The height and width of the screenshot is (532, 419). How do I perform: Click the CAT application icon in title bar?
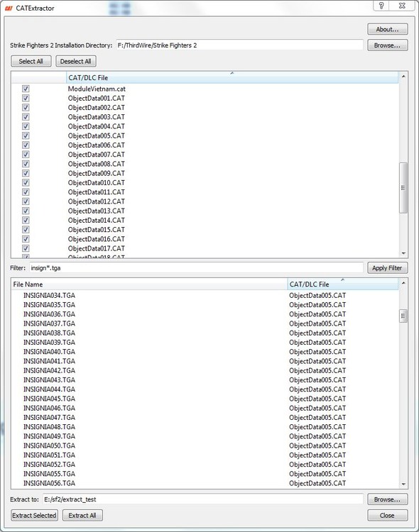[x=9, y=8]
